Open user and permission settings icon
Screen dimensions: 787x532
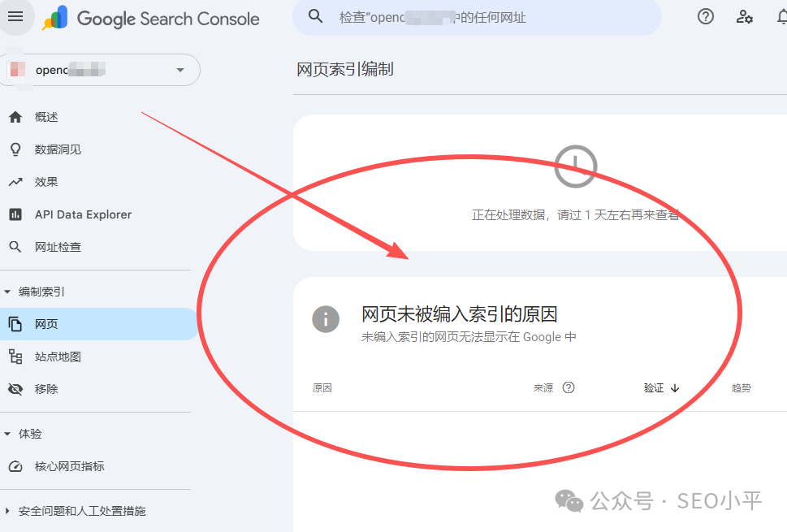744,17
